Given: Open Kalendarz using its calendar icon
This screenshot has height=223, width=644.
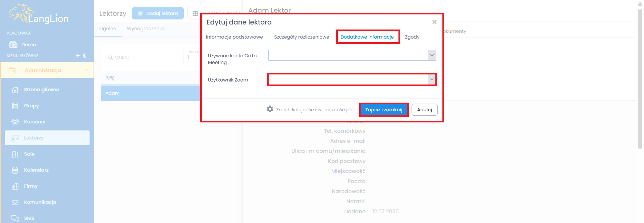Looking at the screenshot, I should coord(15,170).
